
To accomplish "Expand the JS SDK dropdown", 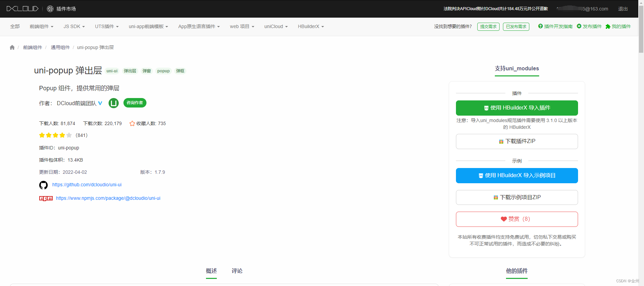I will pos(74,26).
